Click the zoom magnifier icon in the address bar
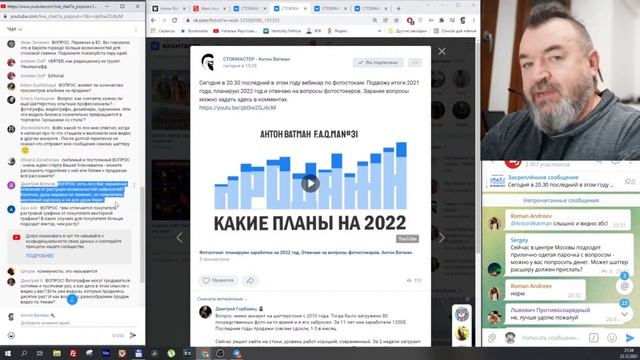640x360 pixels. click(x=375, y=20)
